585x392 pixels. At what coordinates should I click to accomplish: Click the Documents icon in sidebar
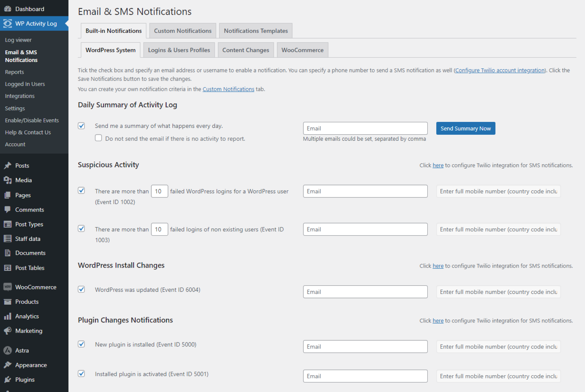(7, 253)
